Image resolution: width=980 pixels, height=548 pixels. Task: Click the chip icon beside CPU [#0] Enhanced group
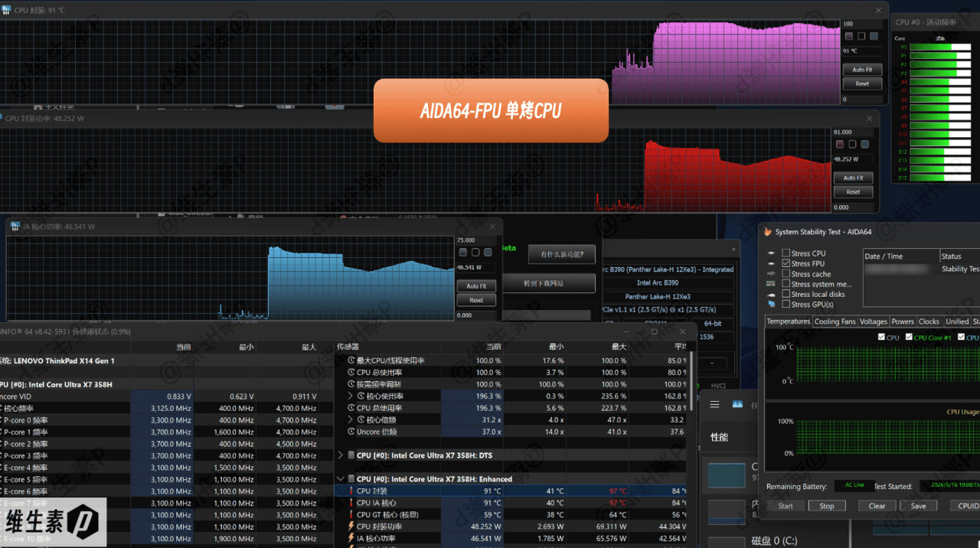coord(351,479)
